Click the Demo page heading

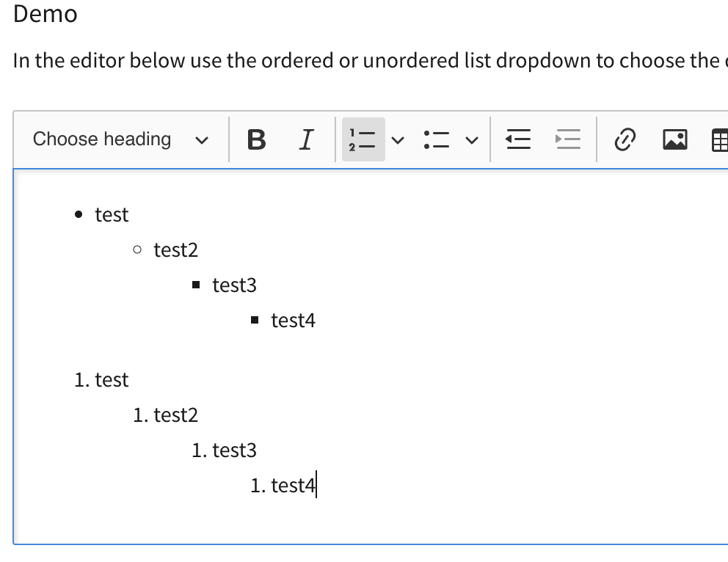coord(45,13)
